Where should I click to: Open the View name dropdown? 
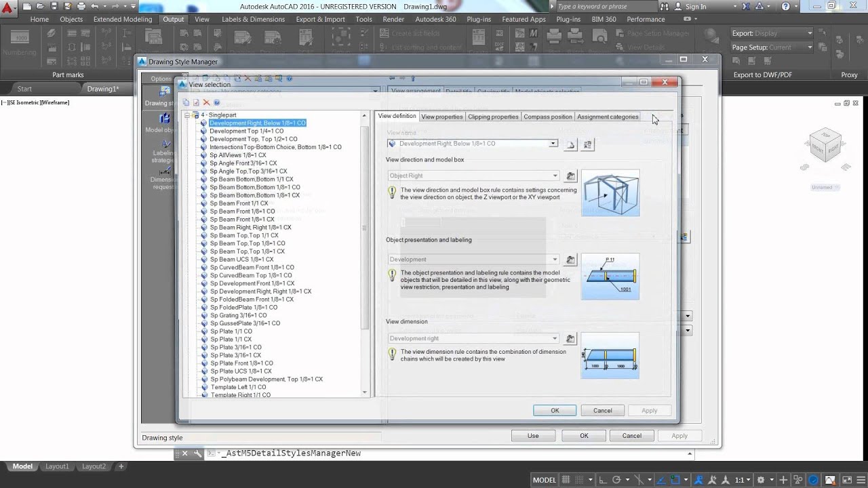click(553, 144)
